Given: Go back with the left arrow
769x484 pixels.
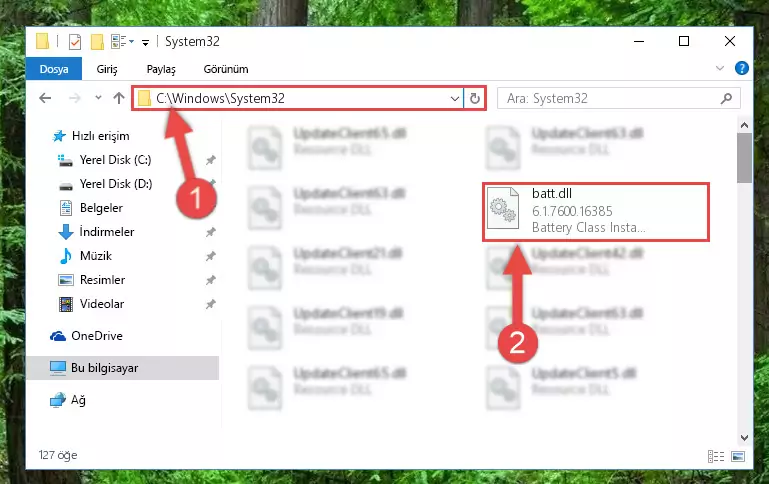Looking at the screenshot, I should click(x=45, y=99).
